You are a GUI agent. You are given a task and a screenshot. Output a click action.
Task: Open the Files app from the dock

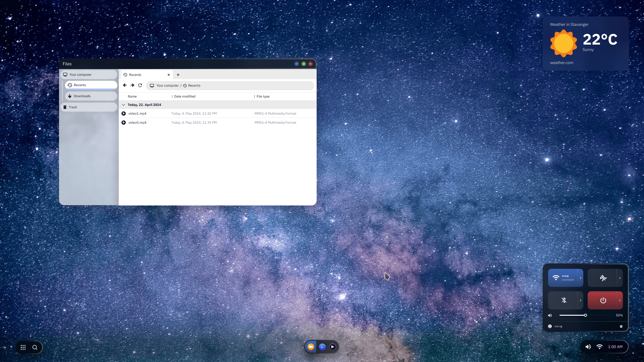tap(311, 347)
